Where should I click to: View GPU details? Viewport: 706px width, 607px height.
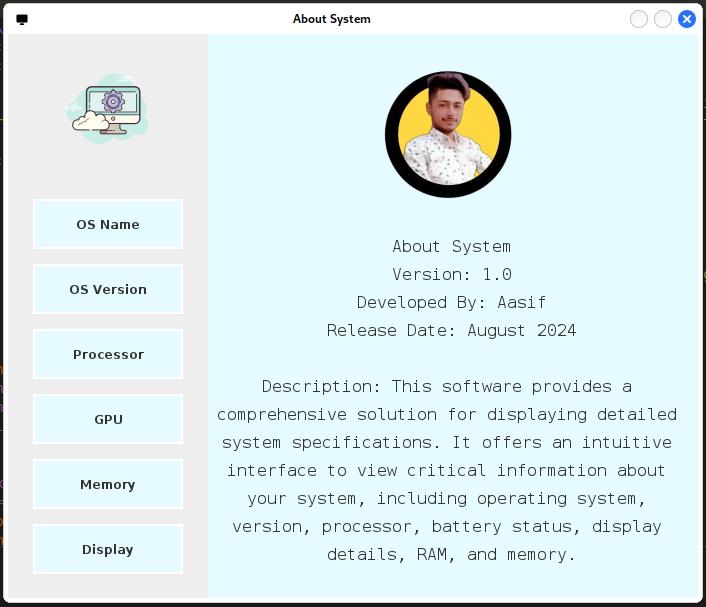coord(108,419)
